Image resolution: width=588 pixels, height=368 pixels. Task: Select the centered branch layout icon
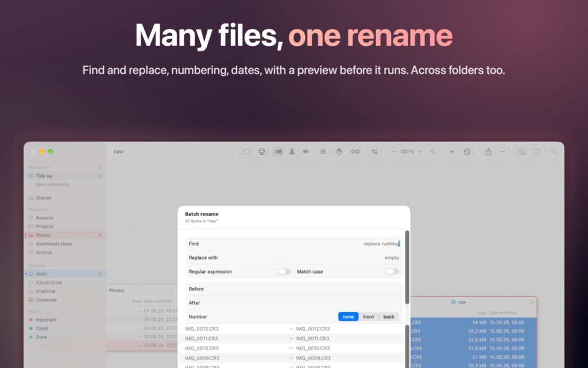(305, 152)
